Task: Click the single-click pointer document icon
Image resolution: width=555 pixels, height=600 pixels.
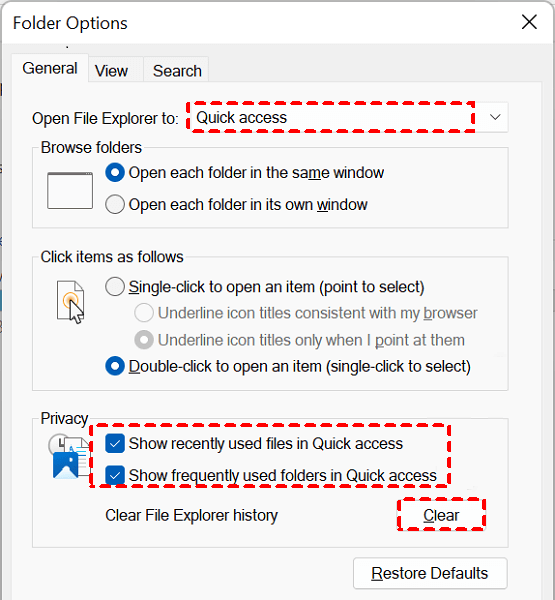Action: [70, 302]
